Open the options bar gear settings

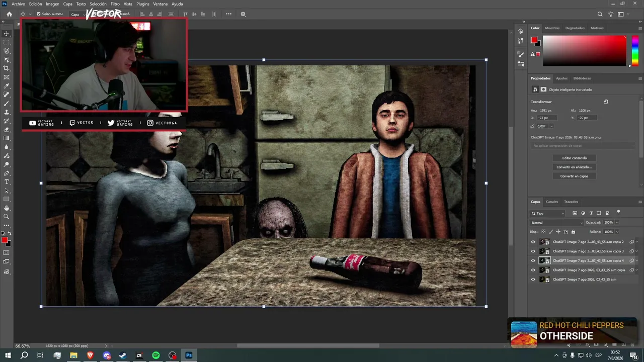pyautogui.click(x=243, y=14)
